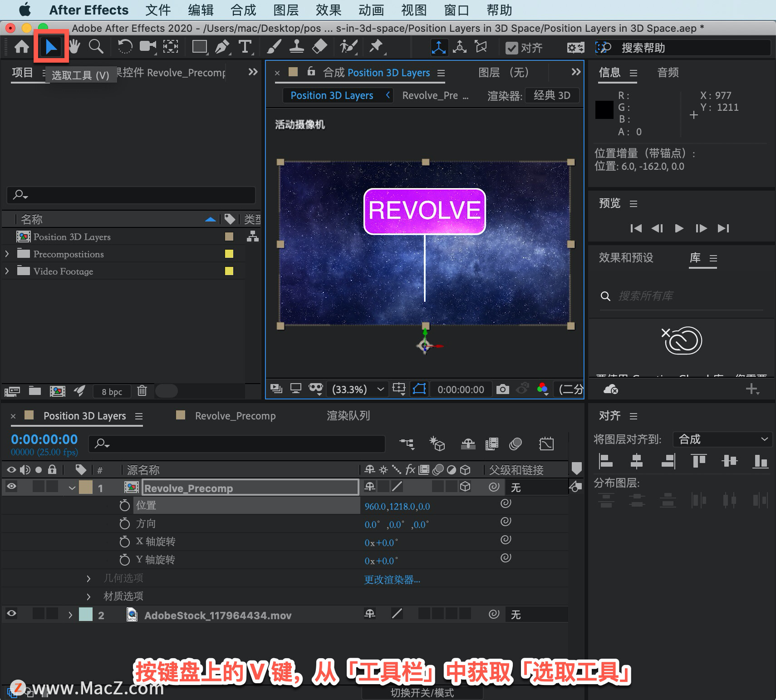Toggle 3D layer switch for Revolve_Precomp
Image resolution: width=776 pixels, height=700 pixels.
click(465, 487)
